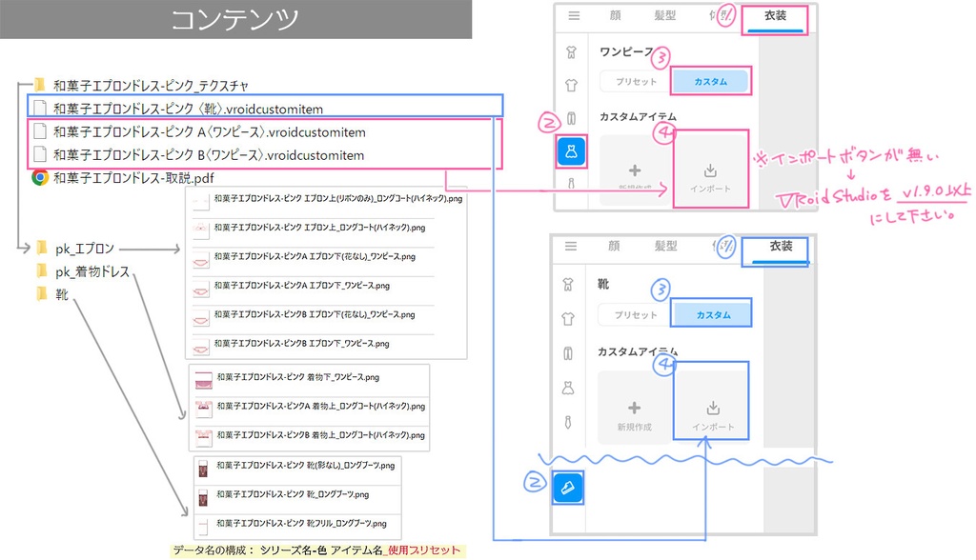Select file name ピンクB エプロン下_ワンピース.png
This screenshot has width=976, height=560.
[x=302, y=343]
